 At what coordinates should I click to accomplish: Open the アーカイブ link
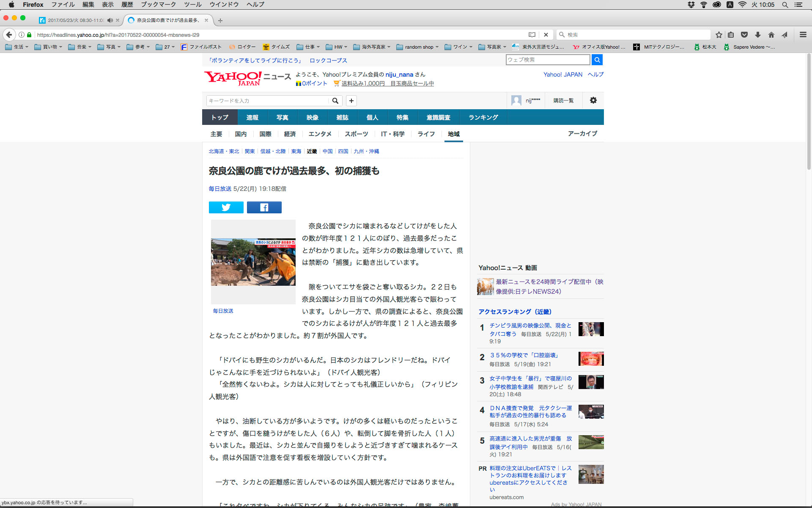click(x=582, y=133)
